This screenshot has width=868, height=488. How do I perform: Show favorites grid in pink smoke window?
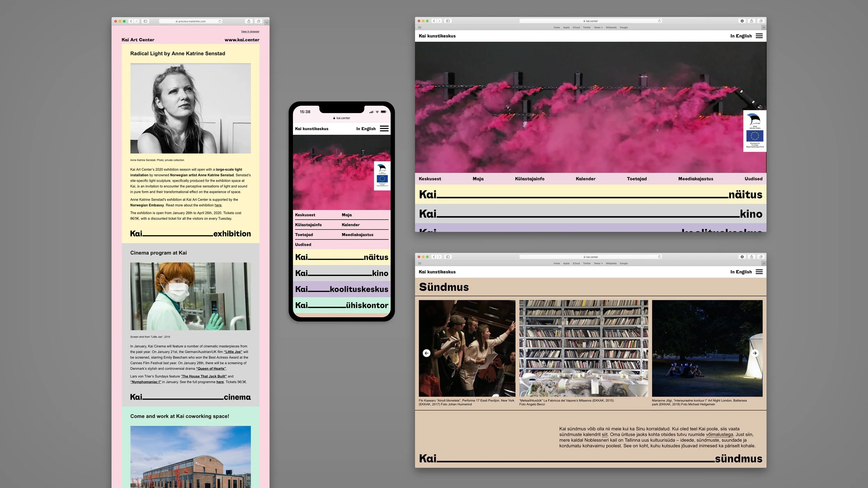tap(419, 27)
